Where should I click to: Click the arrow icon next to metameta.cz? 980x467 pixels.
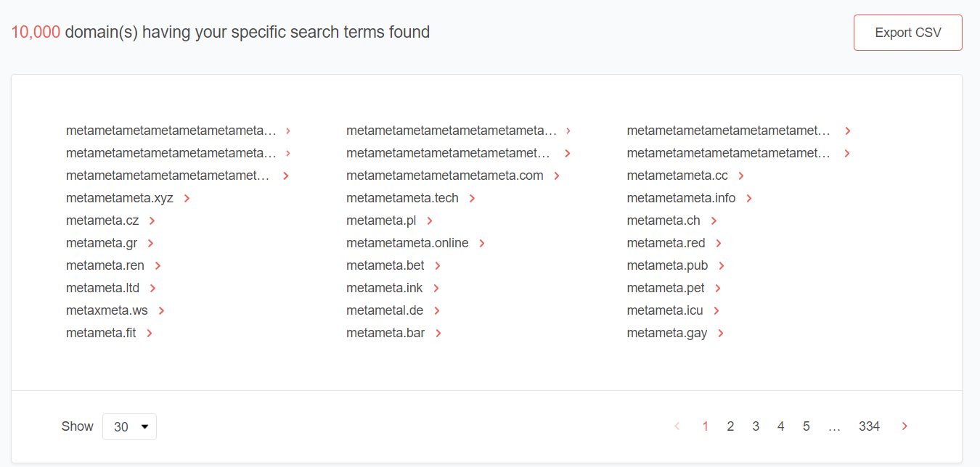(x=152, y=221)
